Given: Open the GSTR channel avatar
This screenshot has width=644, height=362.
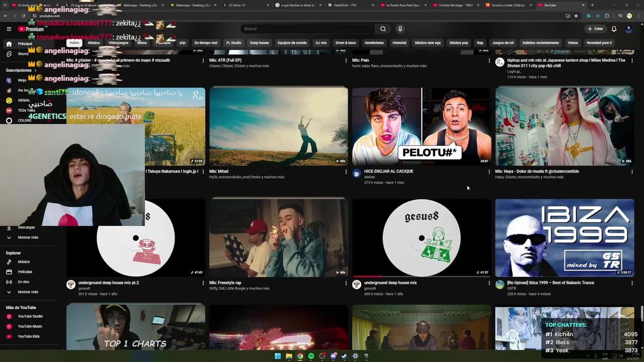Looking at the screenshot, I should (500, 285).
